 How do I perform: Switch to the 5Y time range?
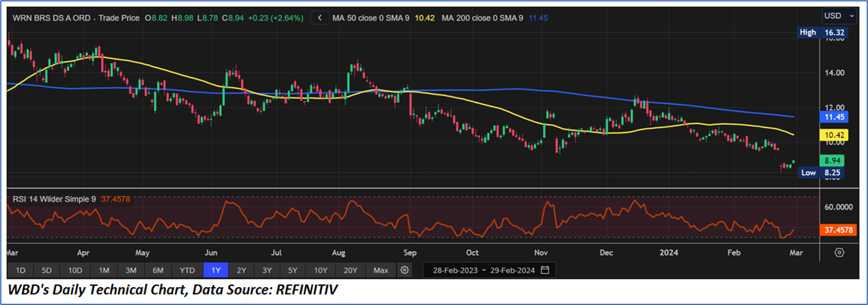pos(293,270)
